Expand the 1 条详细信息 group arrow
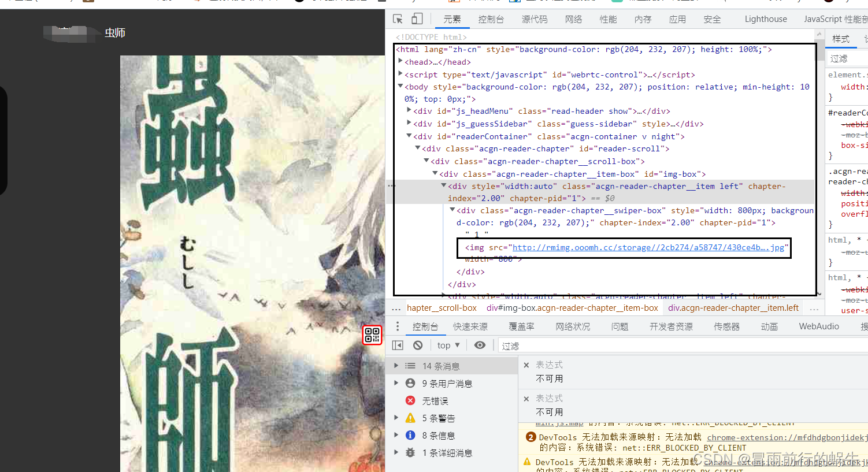This screenshot has width=868, height=472. coord(396,452)
